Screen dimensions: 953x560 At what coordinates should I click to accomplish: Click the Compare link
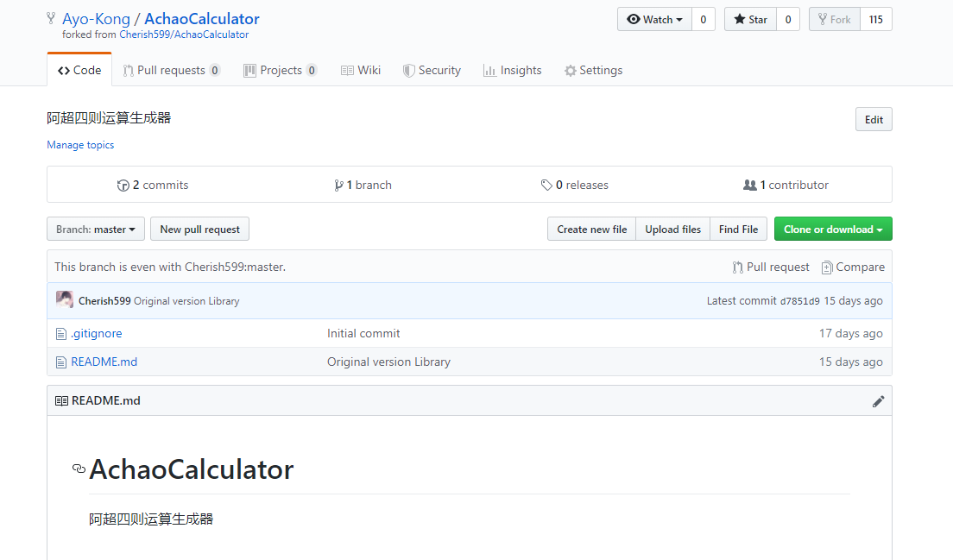click(853, 267)
